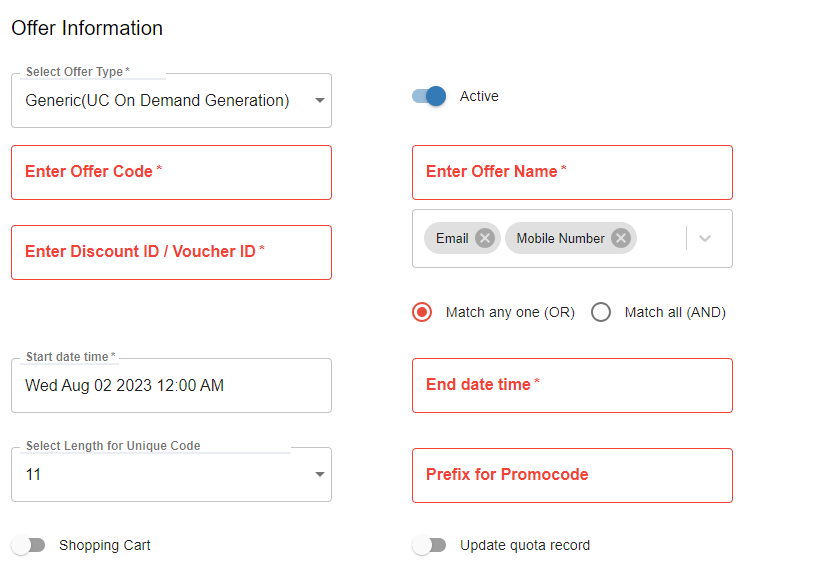Viewport: 826px width, 588px height.
Task: Click the Offer Information heading
Action: click(x=87, y=28)
